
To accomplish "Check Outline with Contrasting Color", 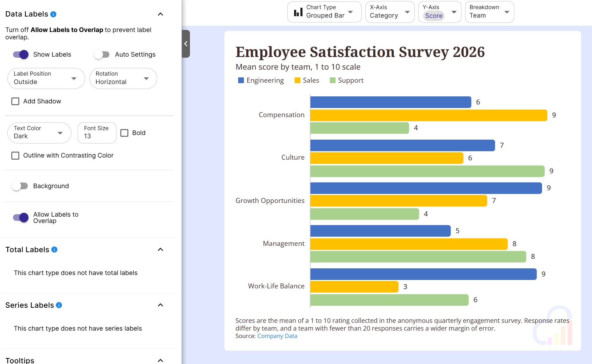I will click(15, 155).
